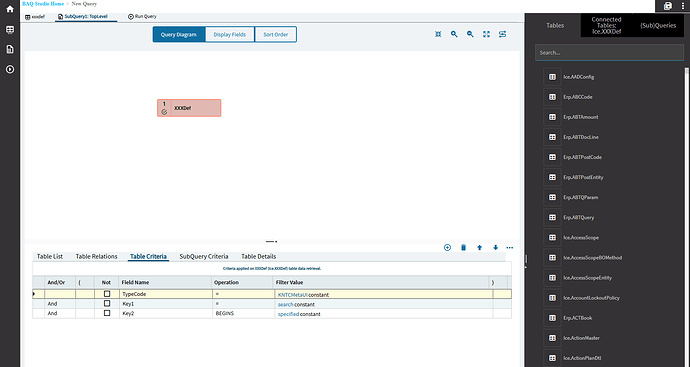Image resolution: width=690 pixels, height=367 pixels.
Task: Open the horizontal three-dot more options
Action: (x=510, y=248)
